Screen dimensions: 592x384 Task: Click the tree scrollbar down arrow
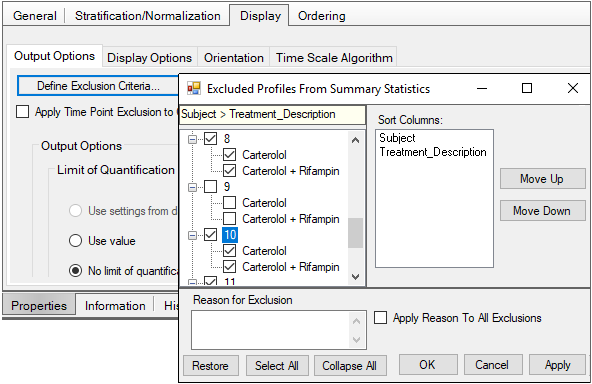355,277
